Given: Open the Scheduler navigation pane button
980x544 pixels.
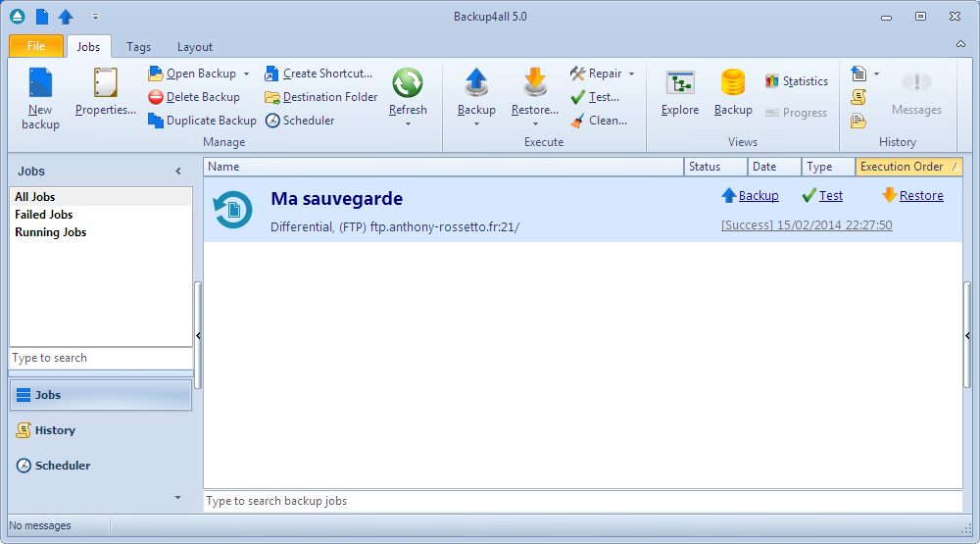Looking at the screenshot, I should point(101,466).
